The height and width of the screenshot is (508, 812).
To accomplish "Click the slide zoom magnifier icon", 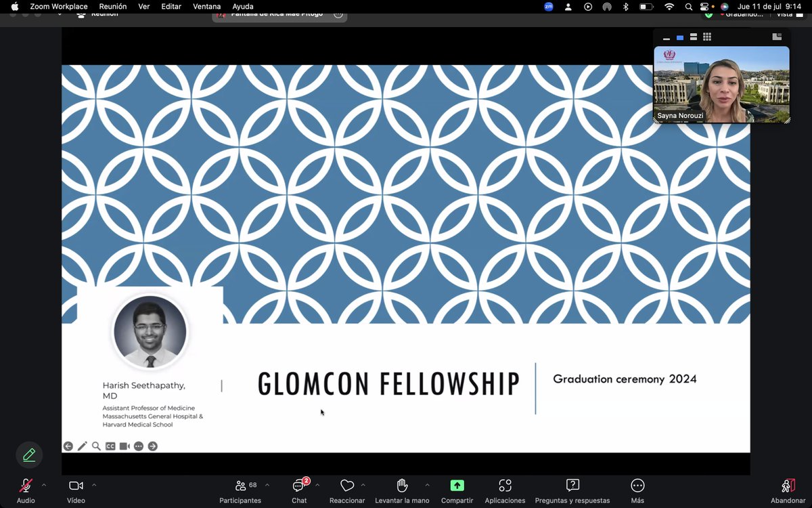I will point(96,446).
